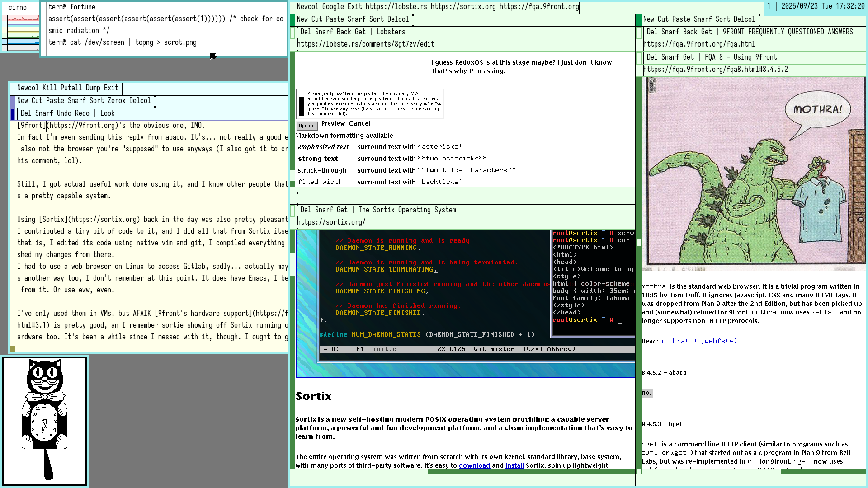Click the cat clock window
This screenshot has width=868, height=488.
(45, 421)
